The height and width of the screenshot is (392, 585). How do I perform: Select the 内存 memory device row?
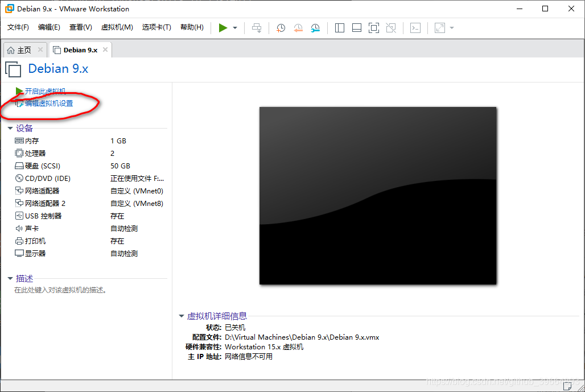click(x=89, y=141)
